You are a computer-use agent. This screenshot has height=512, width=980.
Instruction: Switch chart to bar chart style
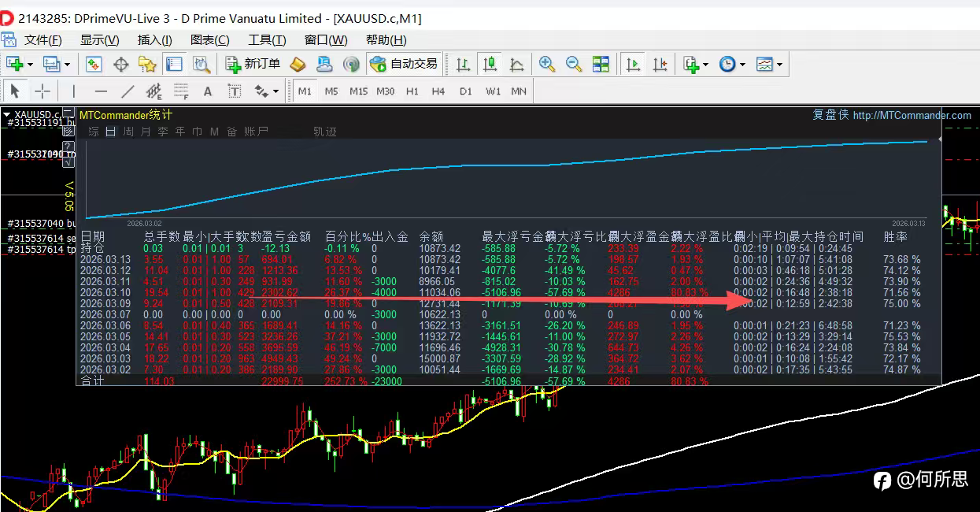pyautogui.click(x=463, y=64)
